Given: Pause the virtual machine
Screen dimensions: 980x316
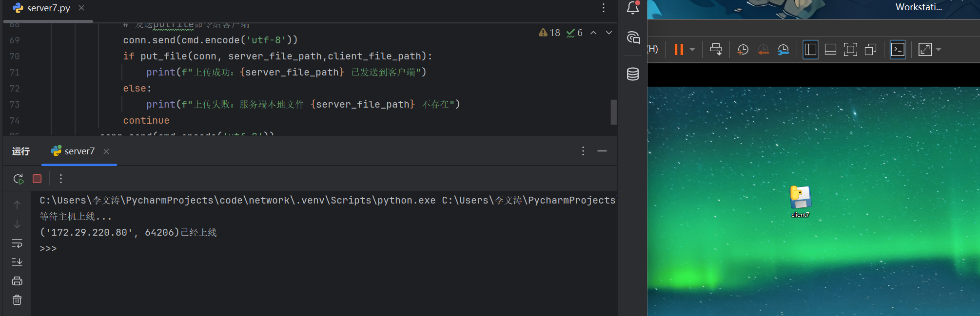Looking at the screenshot, I should 679,50.
